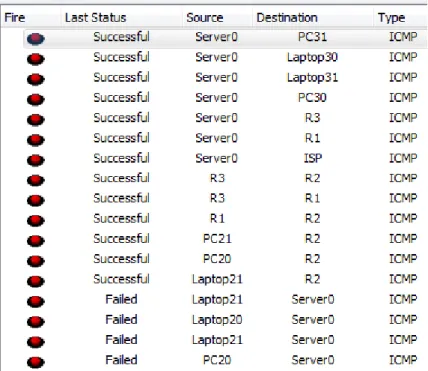Click Failed status in PC20 row
The width and height of the screenshot is (428, 371).
(121, 360)
